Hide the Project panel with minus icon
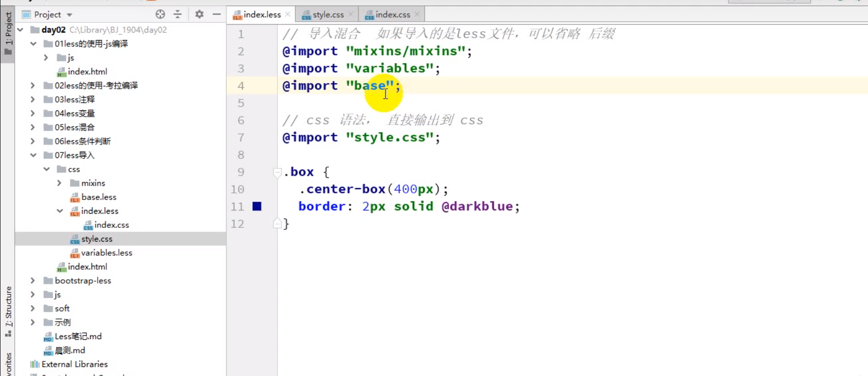 pos(217,14)
